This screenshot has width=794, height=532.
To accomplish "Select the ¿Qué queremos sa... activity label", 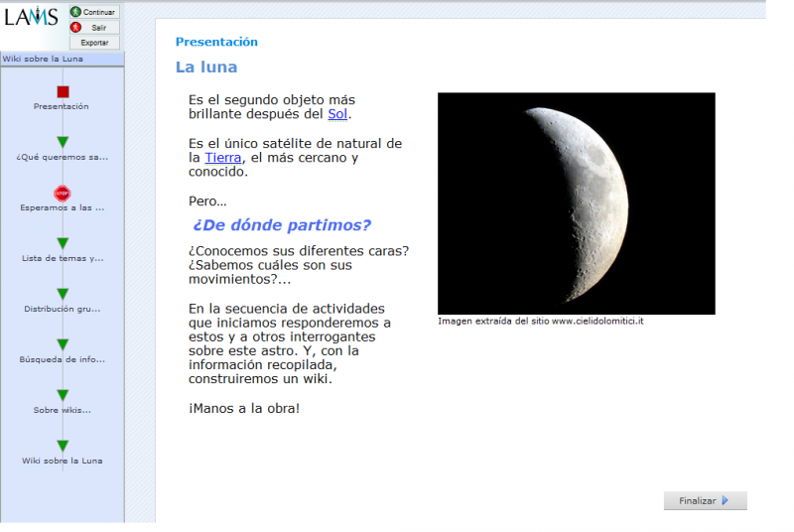I will [x=63, y=157].
